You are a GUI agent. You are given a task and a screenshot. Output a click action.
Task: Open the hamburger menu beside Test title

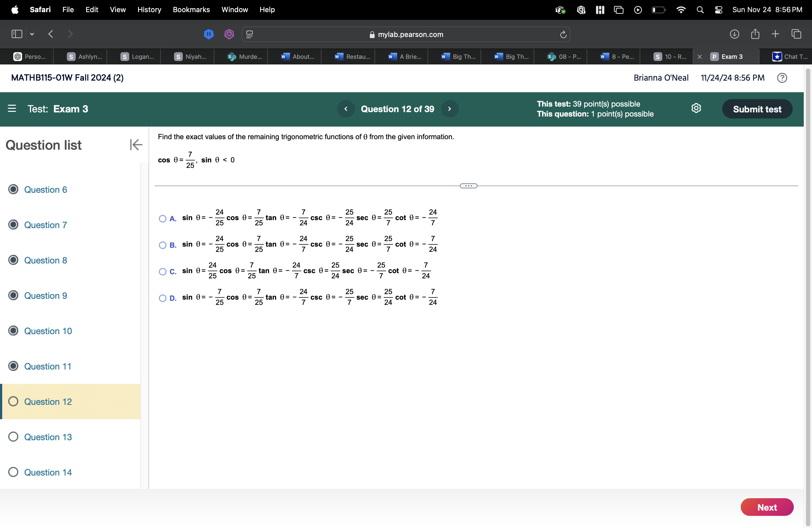click(x=12, y=109)
